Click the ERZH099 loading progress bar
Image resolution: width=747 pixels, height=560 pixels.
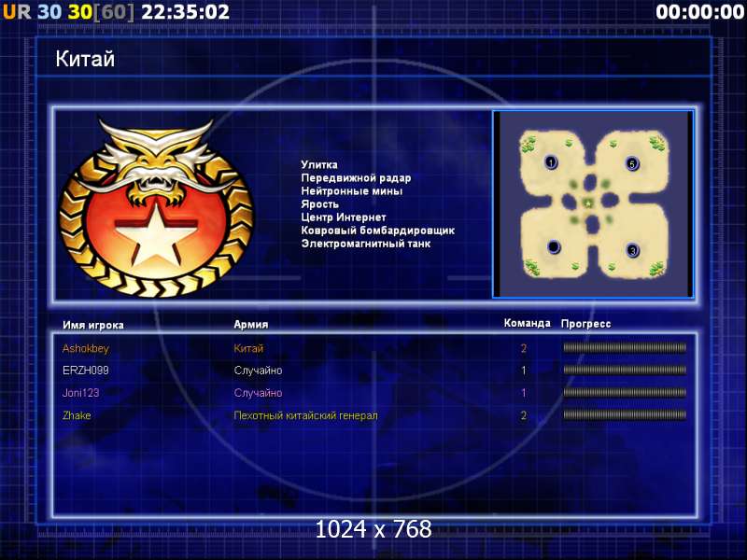tap(625, 370)
